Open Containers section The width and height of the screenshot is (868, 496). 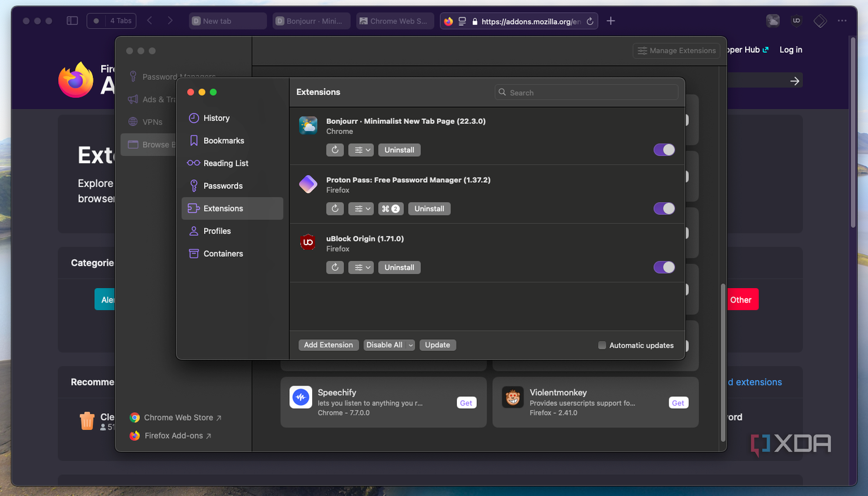[232, 254]
